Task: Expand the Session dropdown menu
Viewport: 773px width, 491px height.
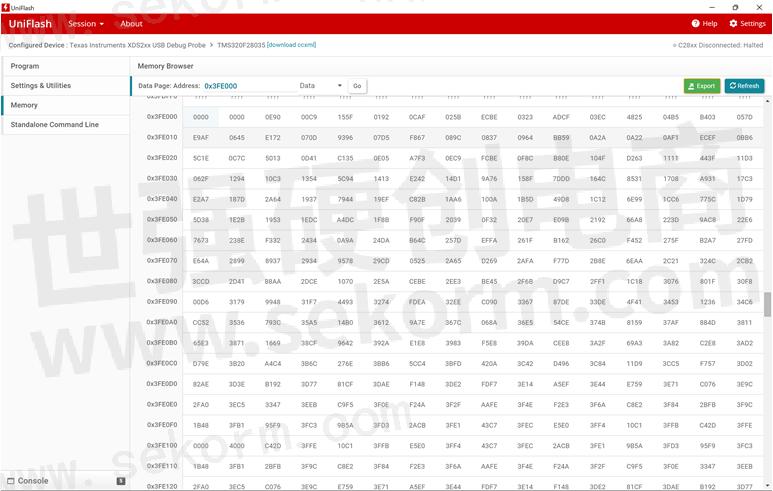Action: pos(86,24)
